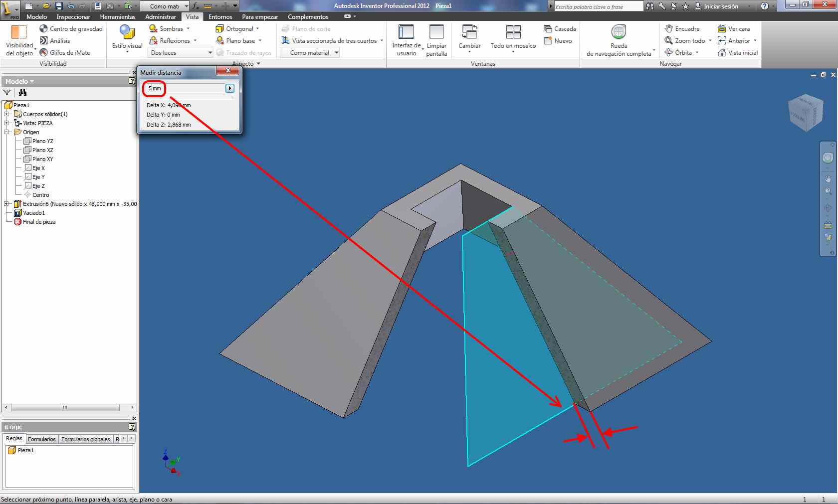838x504 pixels.
Task: Click the arrow button in Medir distancia
Action: point(230,88)
